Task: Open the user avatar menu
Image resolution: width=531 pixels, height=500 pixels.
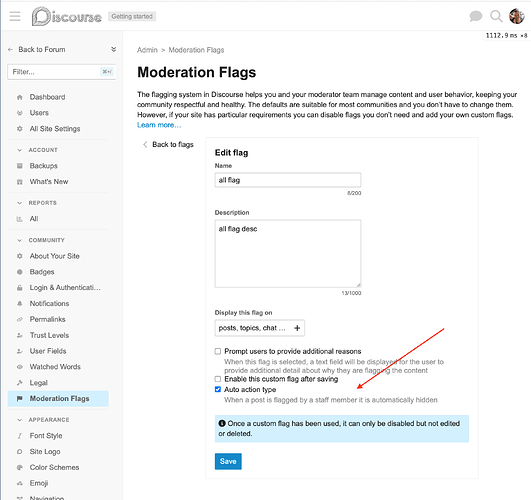Action: coord(516,16)
